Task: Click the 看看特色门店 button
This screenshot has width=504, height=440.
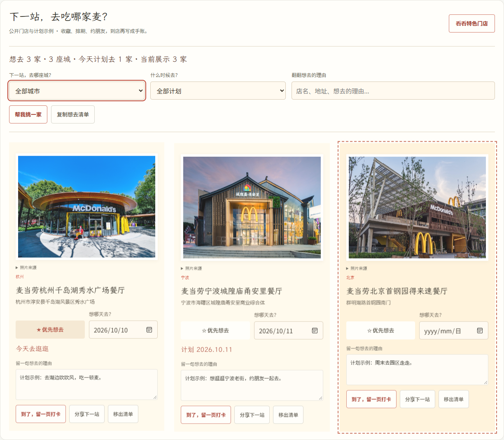Action: pos(472,23)
